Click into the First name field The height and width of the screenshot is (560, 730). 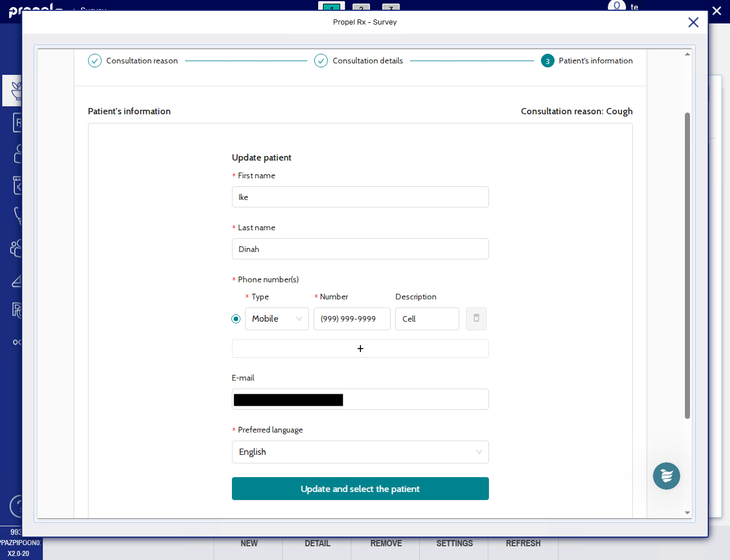click(360, 197)
